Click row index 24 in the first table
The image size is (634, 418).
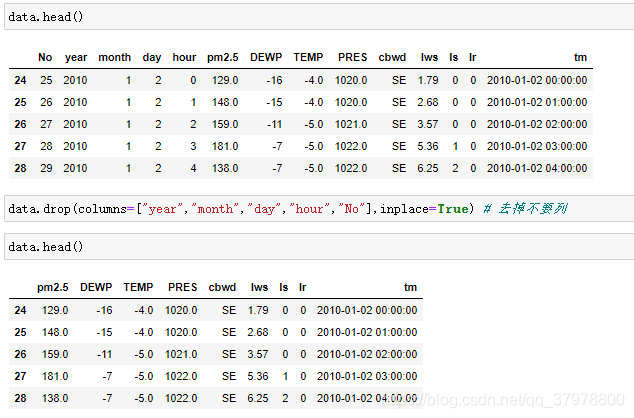tap(20, 80)
